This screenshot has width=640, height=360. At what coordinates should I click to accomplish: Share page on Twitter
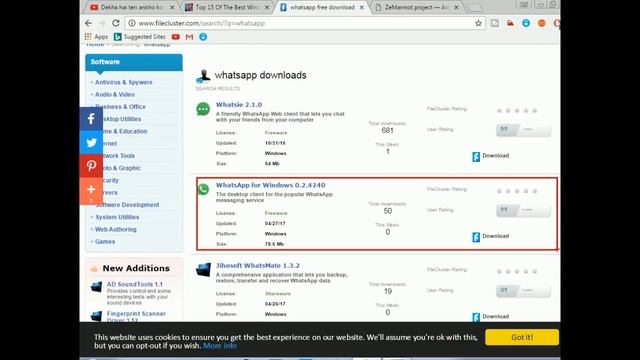[91, 142]
